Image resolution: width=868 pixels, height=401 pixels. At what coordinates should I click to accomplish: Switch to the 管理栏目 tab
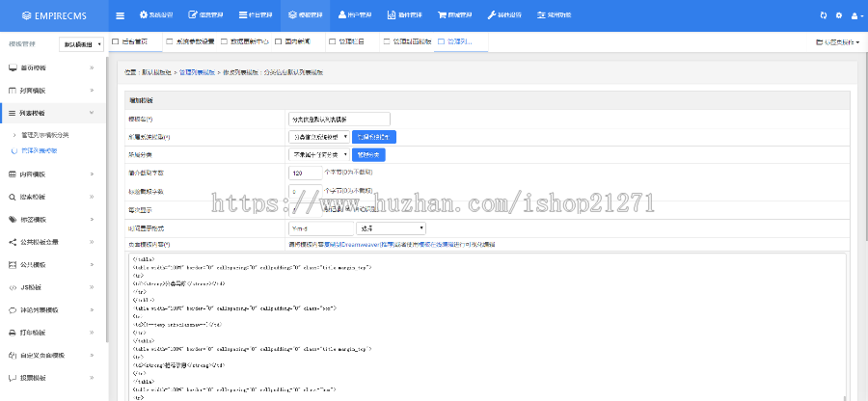pos(353,41)
